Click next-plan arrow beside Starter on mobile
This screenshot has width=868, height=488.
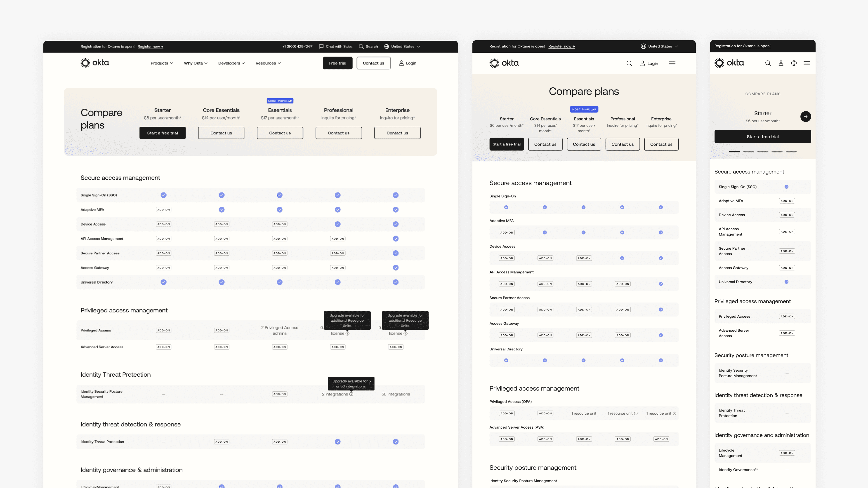pos(806,117)
